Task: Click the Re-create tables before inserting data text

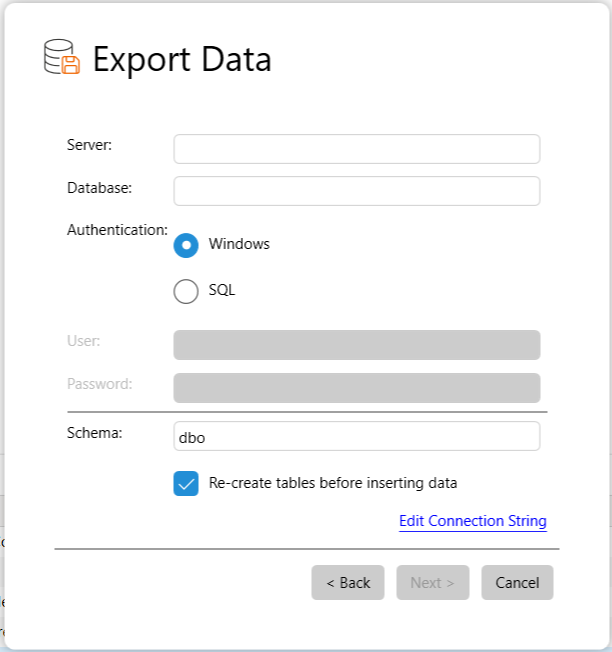Action: coord(333,483)
